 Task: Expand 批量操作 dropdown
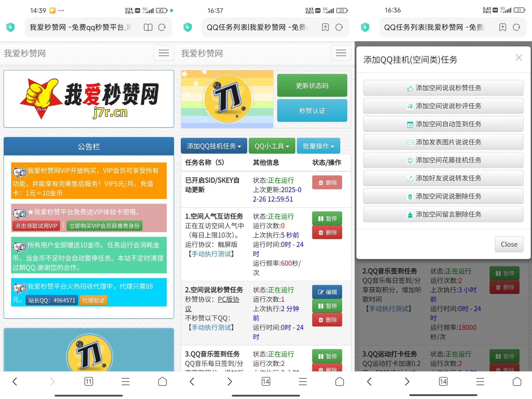click(x=318, y=146)
